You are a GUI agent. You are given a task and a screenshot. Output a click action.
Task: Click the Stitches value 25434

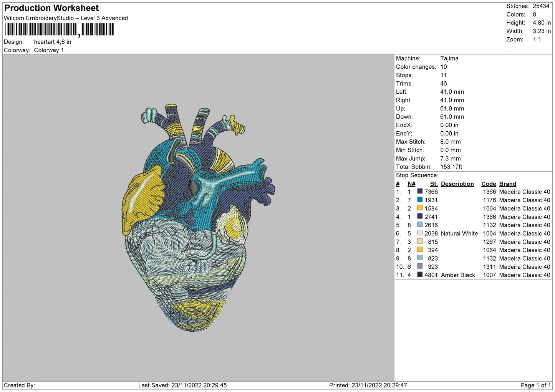pos(541,6)
